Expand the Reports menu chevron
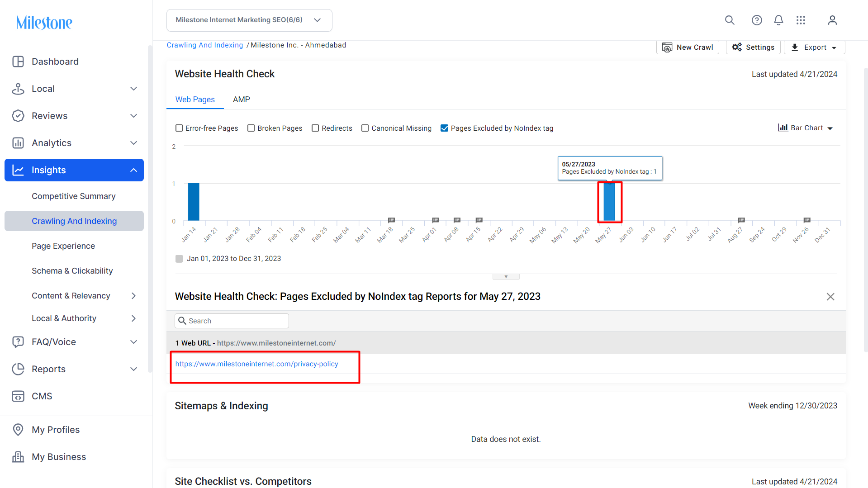 pos(133,369)
